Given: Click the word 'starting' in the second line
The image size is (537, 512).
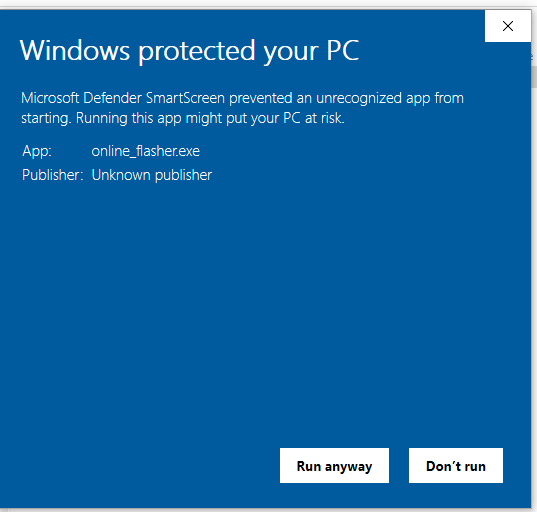Looking at the screenshot, I should click(x=46, y=119).
